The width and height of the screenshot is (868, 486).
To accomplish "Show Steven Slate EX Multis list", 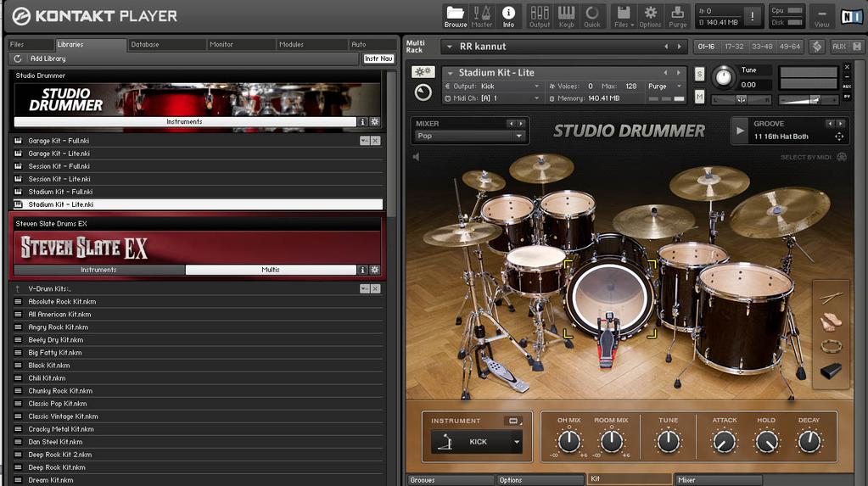I will tap(270, 270).
